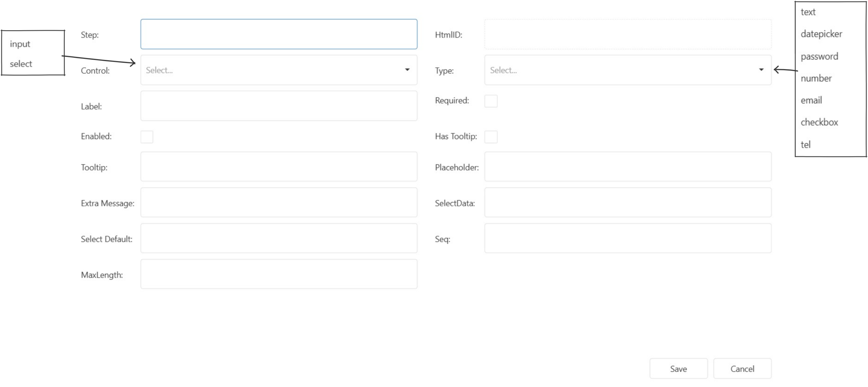
Task: Focus the Step input field
Action: pos(279,34)
